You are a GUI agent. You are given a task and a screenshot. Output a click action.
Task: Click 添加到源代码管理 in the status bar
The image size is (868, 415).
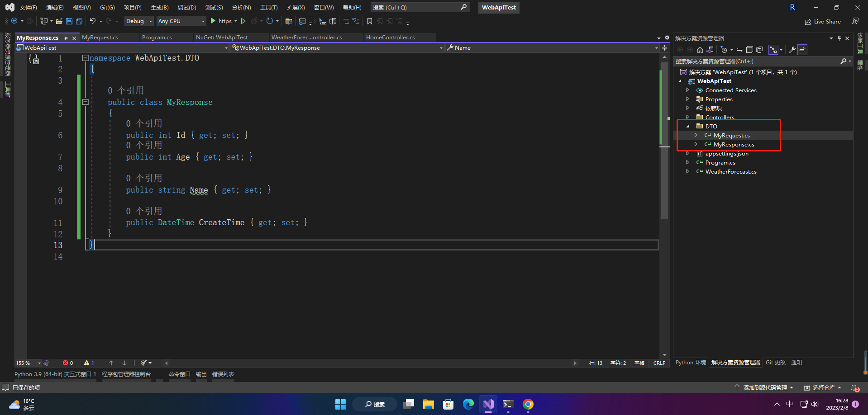tap(764, 388)
